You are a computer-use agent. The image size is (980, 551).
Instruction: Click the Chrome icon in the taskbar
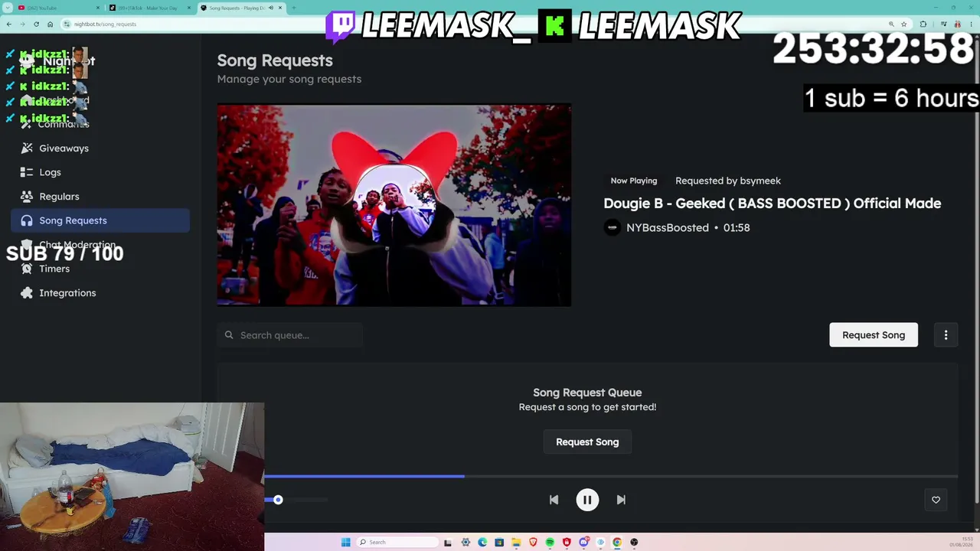tap(617, 543)
